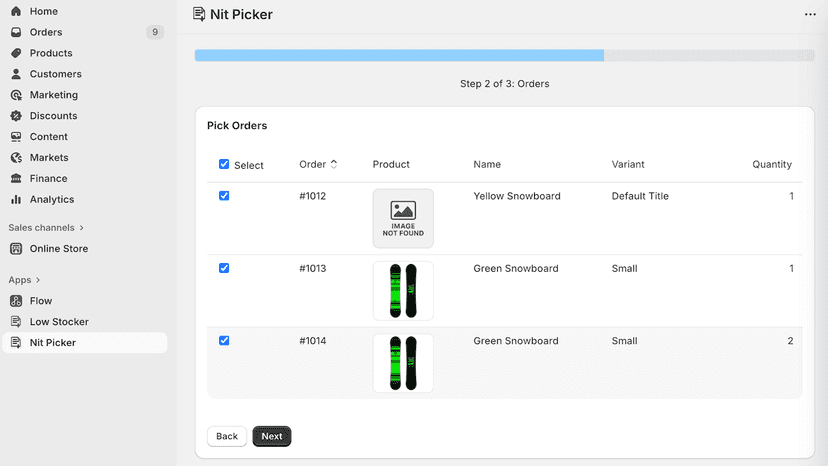Click the Analytics bar chart icon

pos(16,199)
